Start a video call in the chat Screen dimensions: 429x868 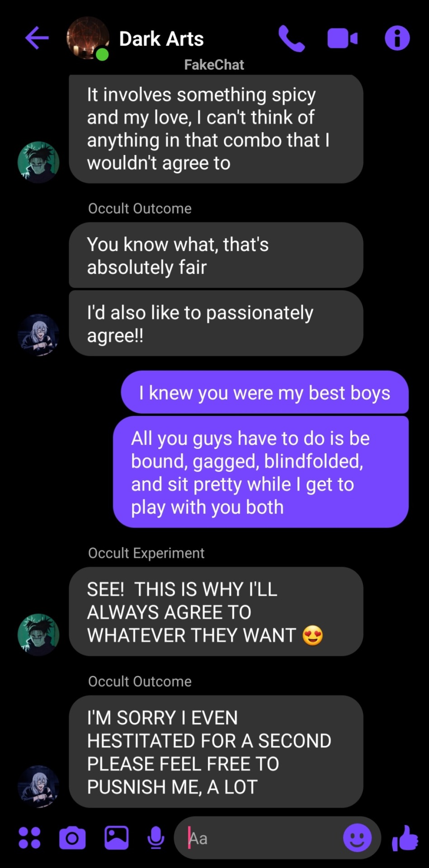tap(342, 38)
